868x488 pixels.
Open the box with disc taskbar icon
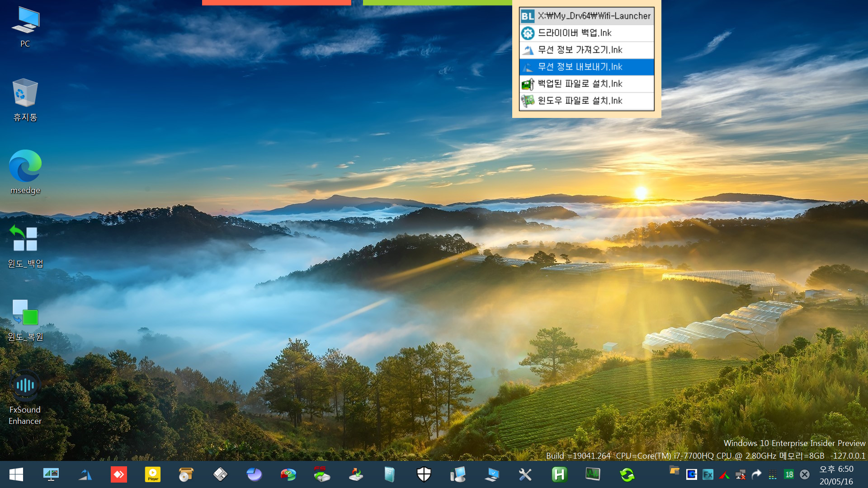186,474
